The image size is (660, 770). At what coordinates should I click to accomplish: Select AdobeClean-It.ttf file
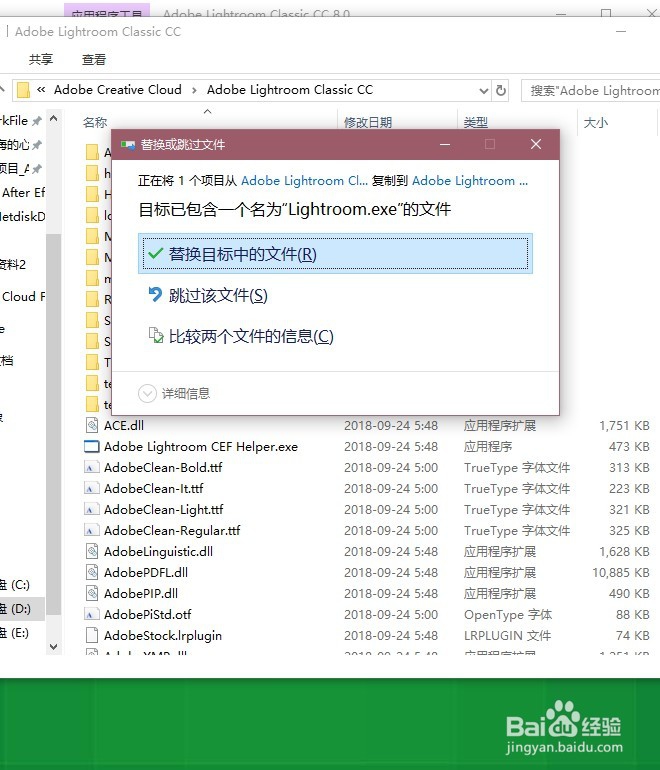(154, 489)
